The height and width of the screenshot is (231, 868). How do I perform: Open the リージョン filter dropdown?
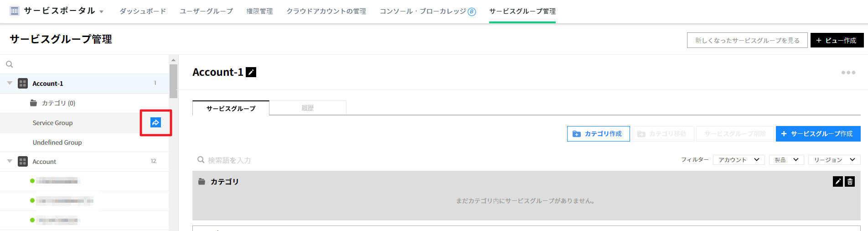pos(834,160)
